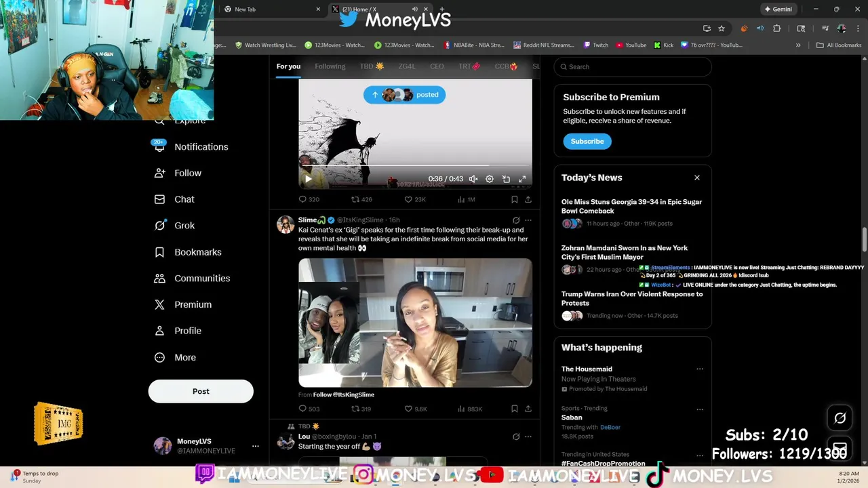
Task: Open options for The Housemaid promotion
Action: (700, 369)
